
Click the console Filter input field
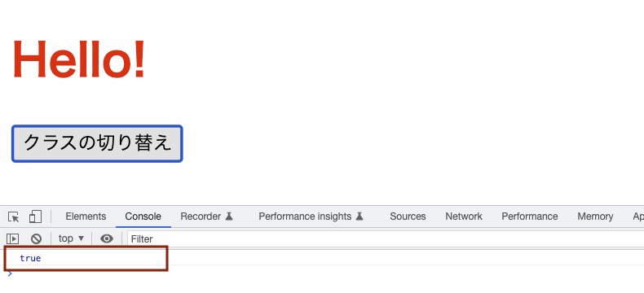[x=386, y=239]
